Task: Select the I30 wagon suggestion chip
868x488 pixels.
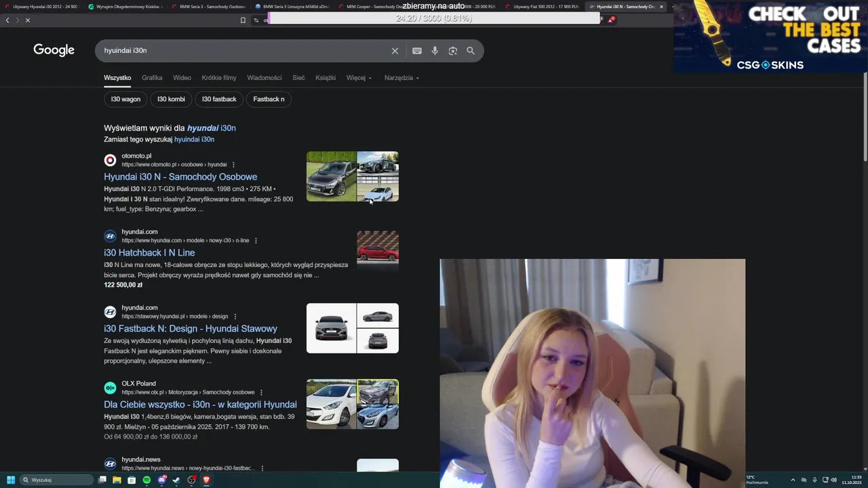Action: 125,99
